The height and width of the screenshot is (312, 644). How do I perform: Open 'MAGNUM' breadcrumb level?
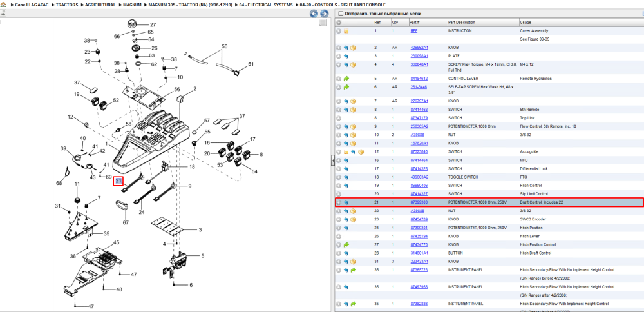(x=132, y=5)
